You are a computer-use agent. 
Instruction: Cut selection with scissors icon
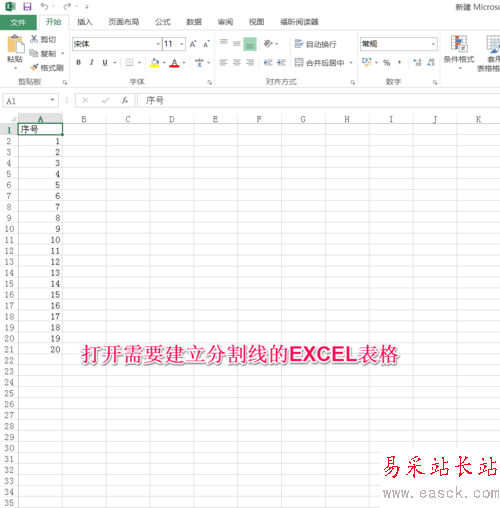(x=34, y=39)
